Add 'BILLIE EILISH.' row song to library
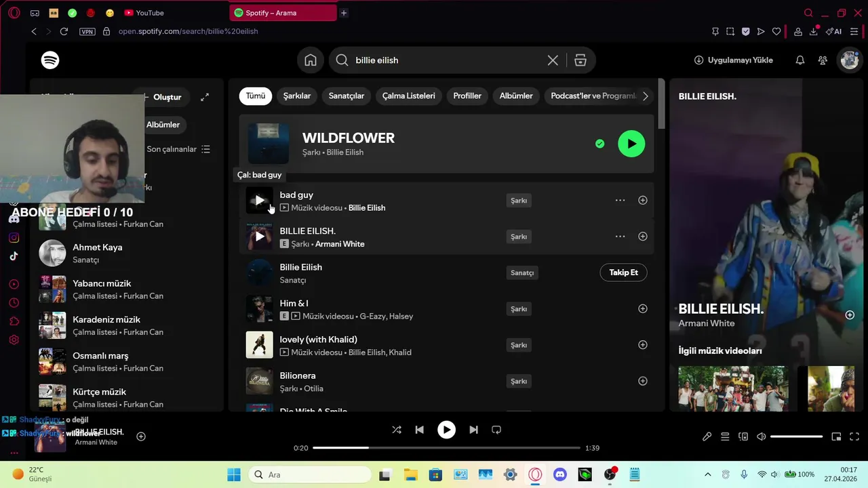The image size is (868, 488). click(x=643, y=237)
